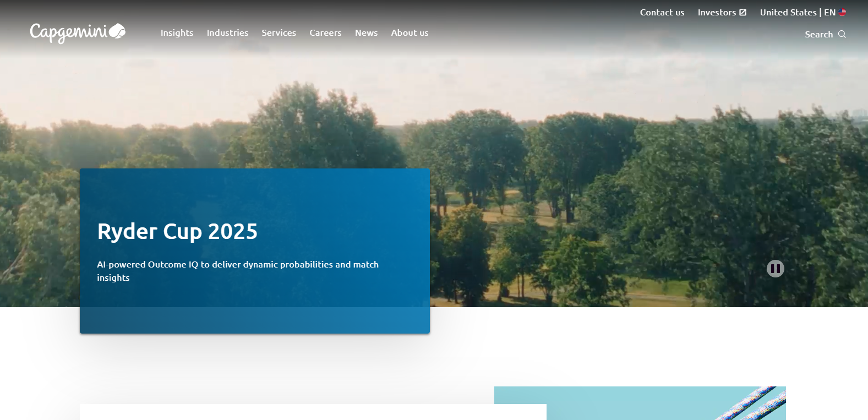Open the News menu
This screenshot has width=868, height=420.
click(366, 33)
